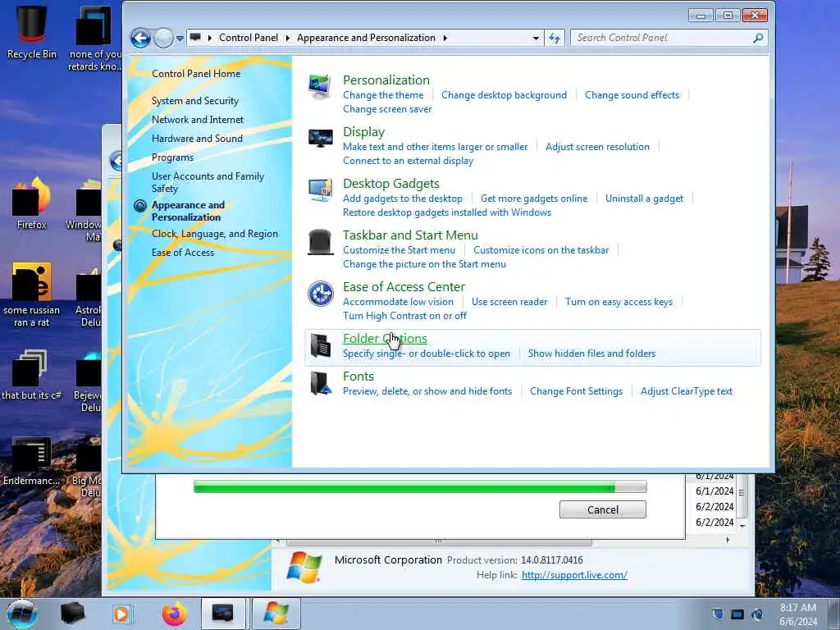
Task: Open the Desktop Gadgets icon
Action: point(321,190)
